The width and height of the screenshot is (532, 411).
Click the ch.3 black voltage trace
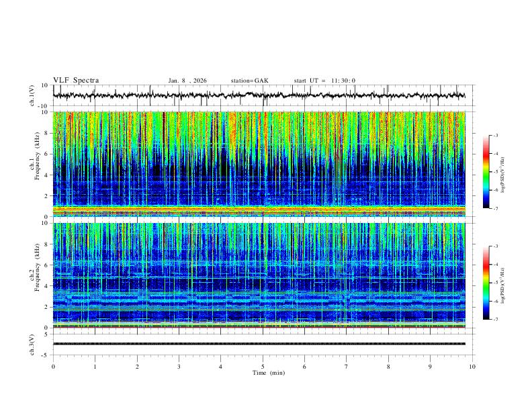point(259,344)
